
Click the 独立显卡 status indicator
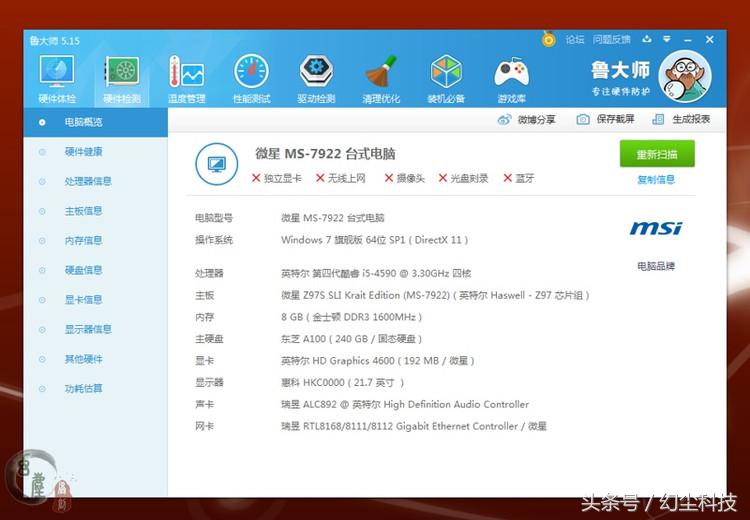(277, 178)
